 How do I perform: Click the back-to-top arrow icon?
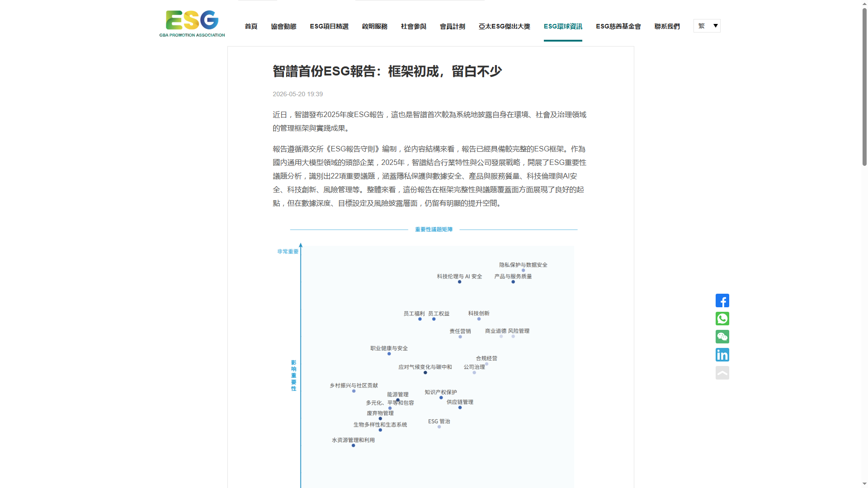tap(722, 373)
